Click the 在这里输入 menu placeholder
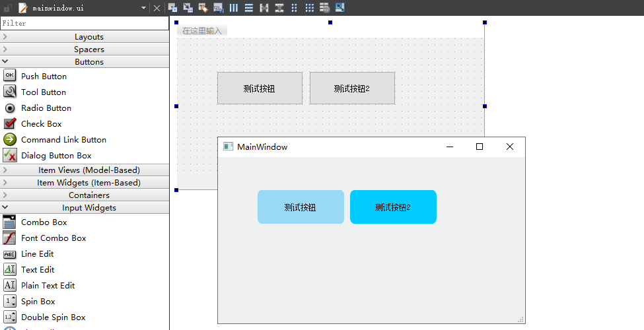Screen dimensions: 644x330 [201, 31]
